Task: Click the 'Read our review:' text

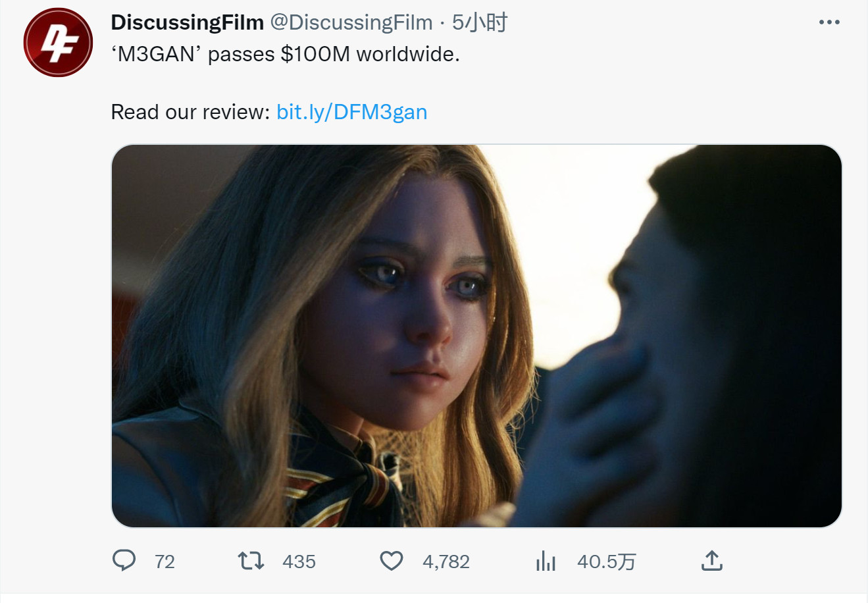Action: coord(190,112)
